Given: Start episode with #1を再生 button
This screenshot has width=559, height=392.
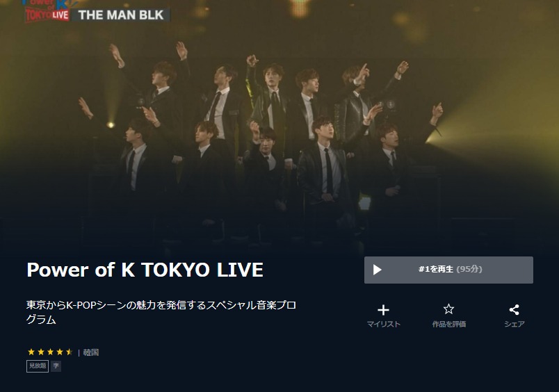Looking at the screenshot, I should click(448, 270).
